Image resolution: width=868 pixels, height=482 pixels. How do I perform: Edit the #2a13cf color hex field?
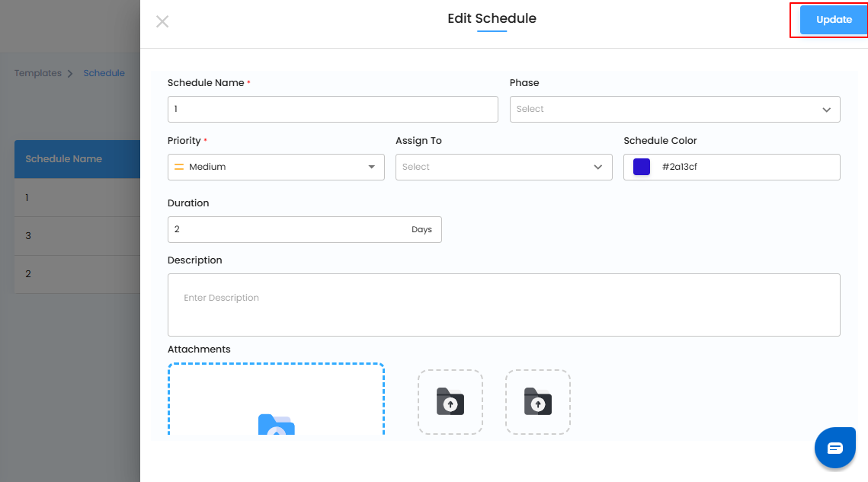tap(743, 167)
